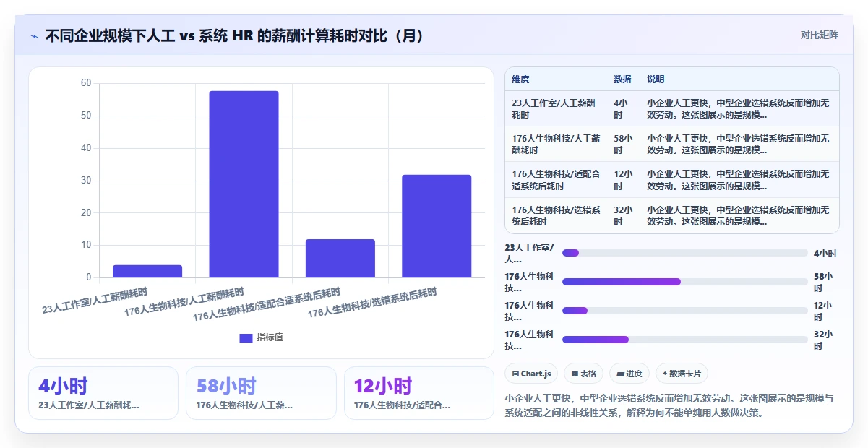
Task: Click x-axis label 23人工作室/人工薪酬耗时
Action: point(95,301)
